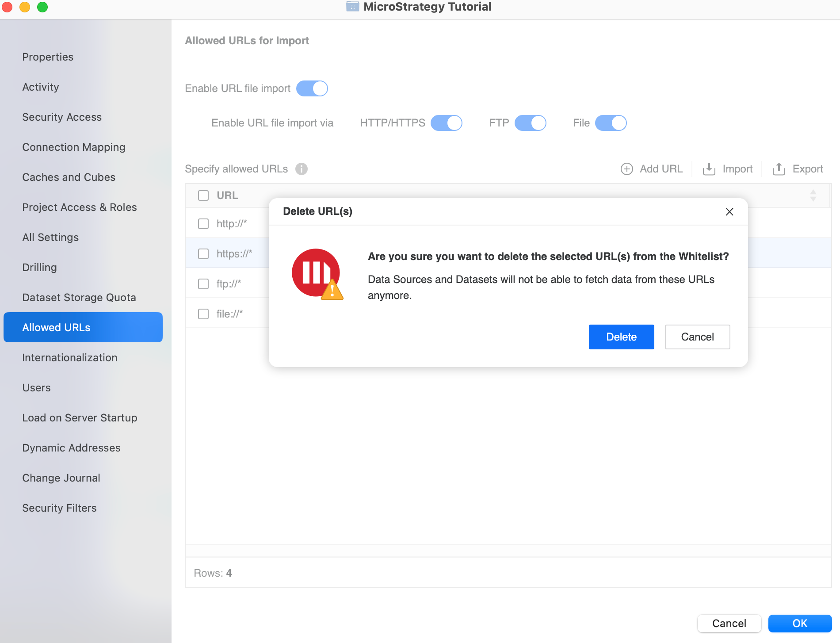
Task: Toggle the Enable URL file import switch
Action: (x=312, y=88)
